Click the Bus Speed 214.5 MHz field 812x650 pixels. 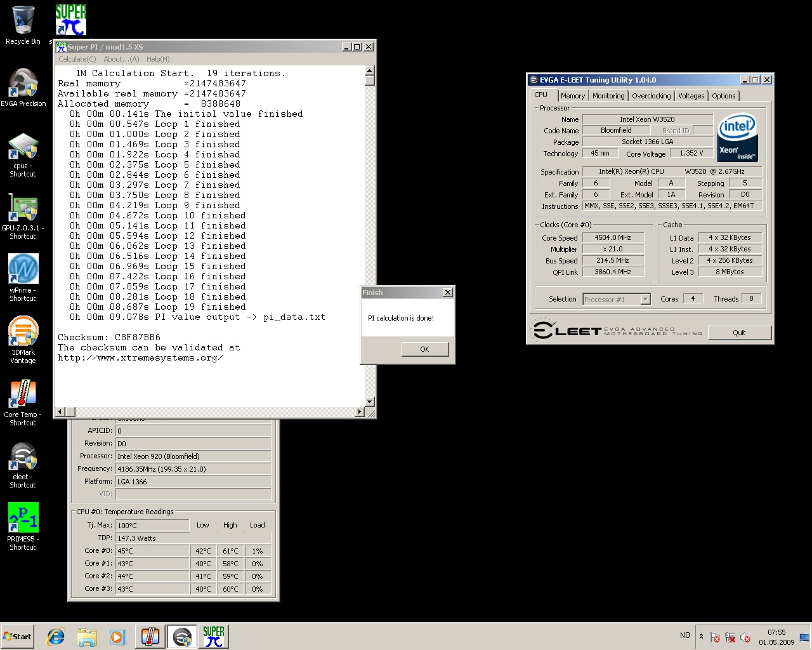(613, 260)
